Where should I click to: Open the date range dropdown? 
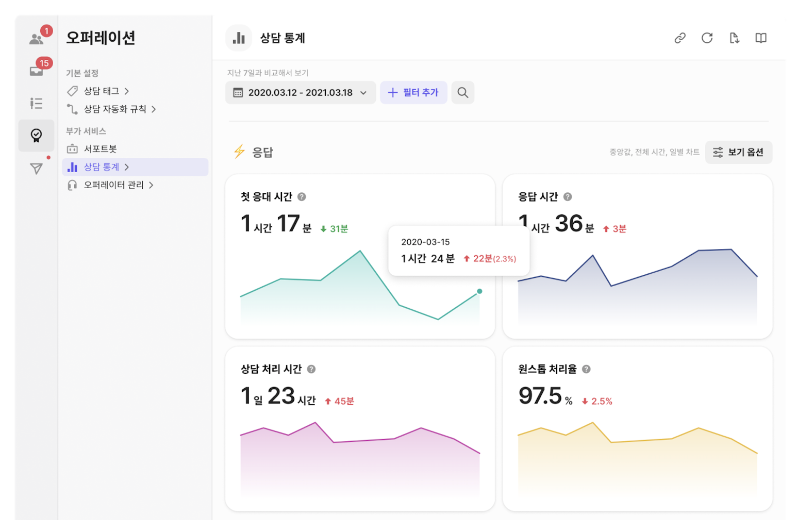[x=301, y=93]
